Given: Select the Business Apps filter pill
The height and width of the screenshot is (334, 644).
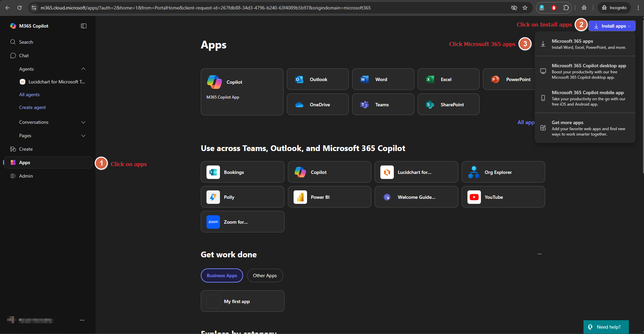Looking at the screenshot, I should tap(222, 275).
